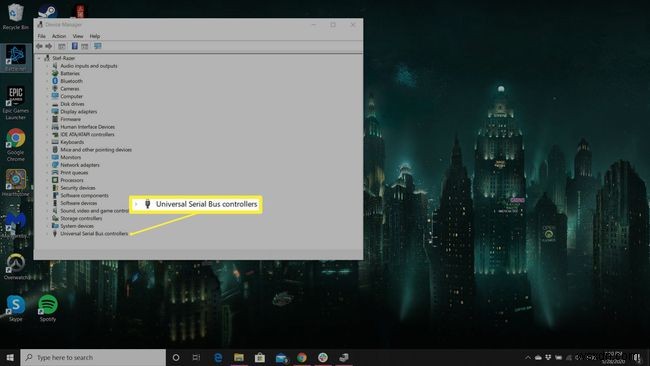650x366 pixels.
Task: Click the blue Help toolbar icon
Action: tap(75, 46)
